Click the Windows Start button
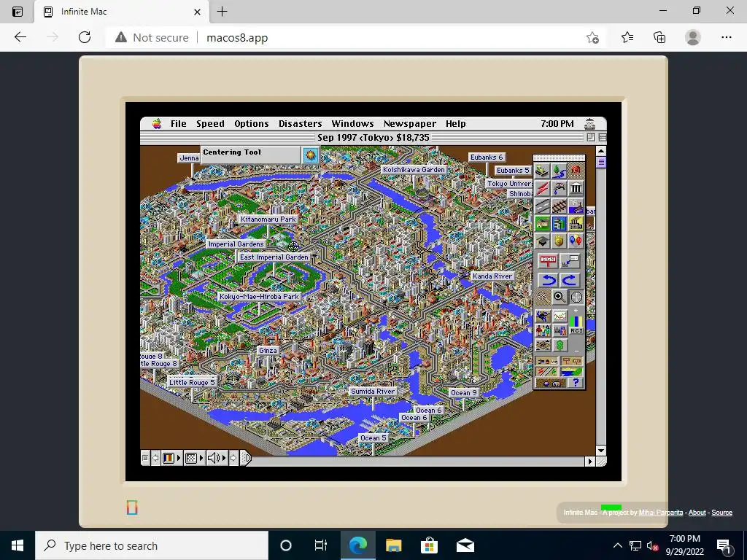This screenshot has height=560, width=747. [18, 545]
